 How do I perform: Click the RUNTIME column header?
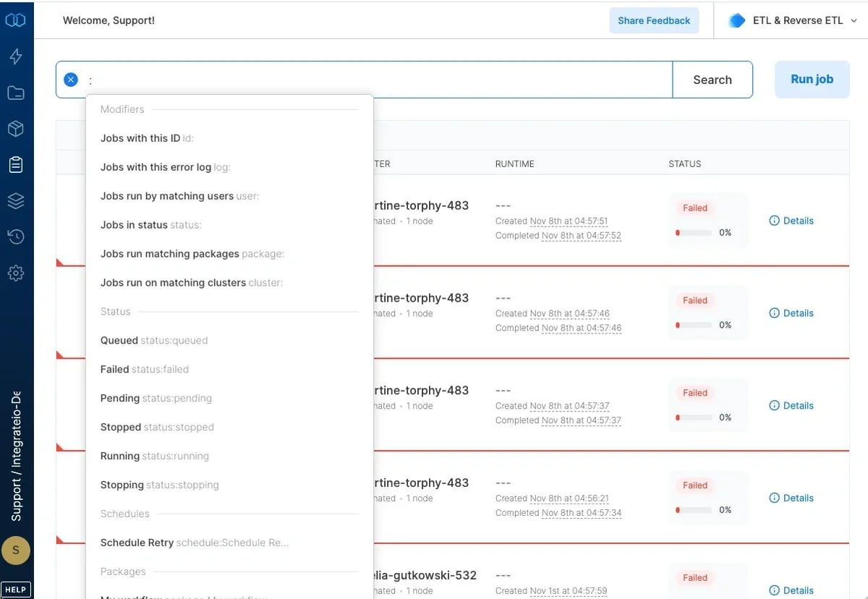click(515, 164)
